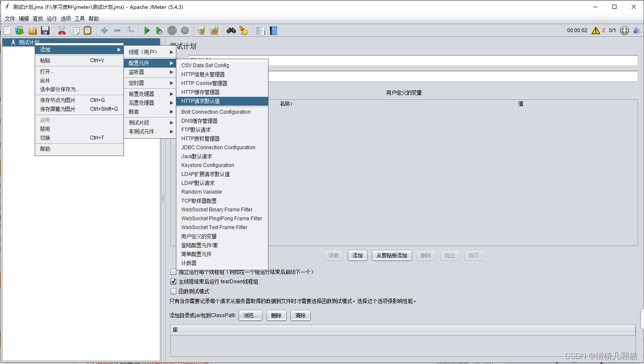The width and height of the screenshot is (644, 364).
Task: Click the 浏览... button
Action: coord(251,315)
